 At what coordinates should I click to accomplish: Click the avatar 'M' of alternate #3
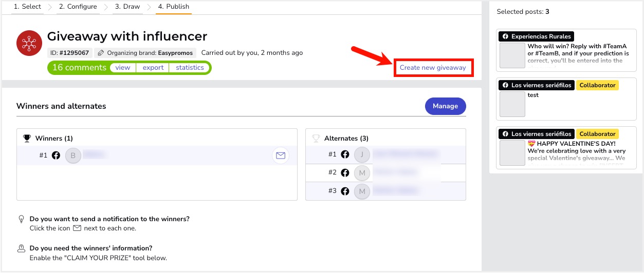[362, 191]
